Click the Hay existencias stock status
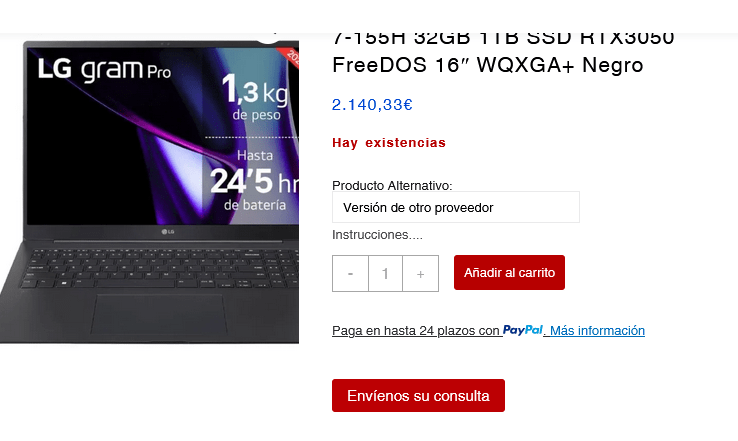This screenshot has height=441, width=738. pos(389,143)
